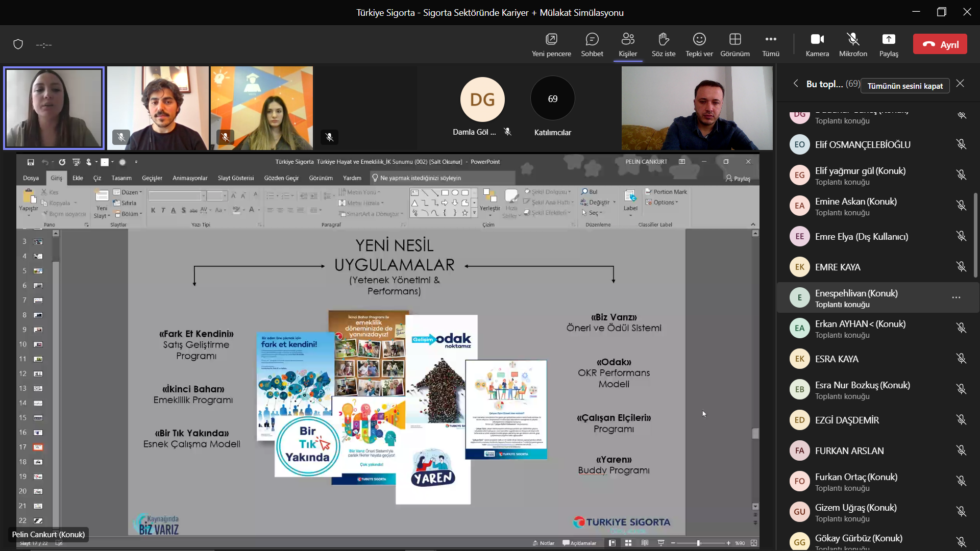Click Bul find button

click(590, 192)
